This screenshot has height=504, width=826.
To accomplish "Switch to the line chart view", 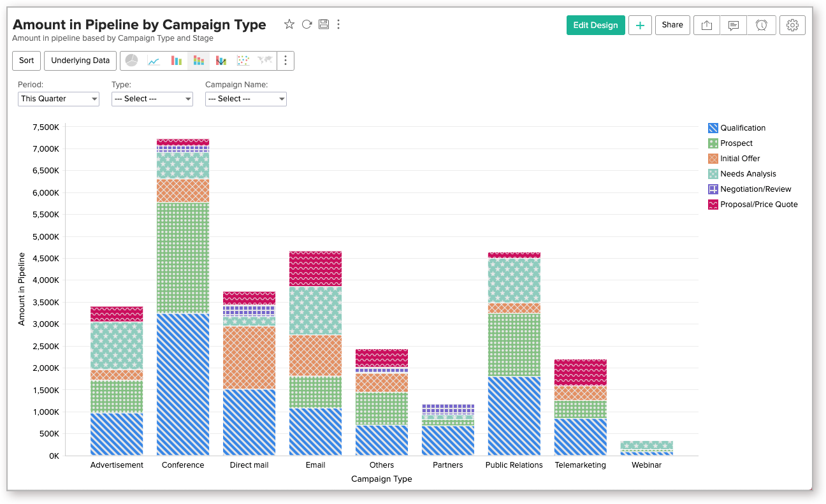I will click(154, 61).
